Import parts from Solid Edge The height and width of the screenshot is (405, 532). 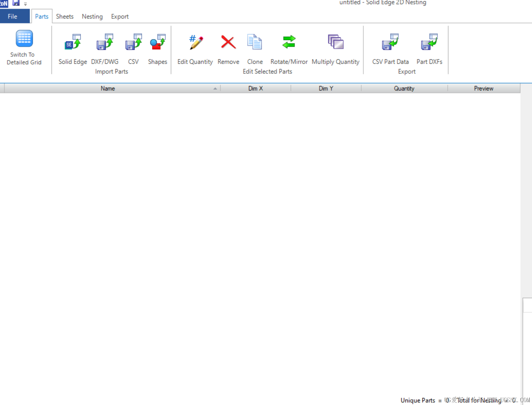[x=73, y=49]
